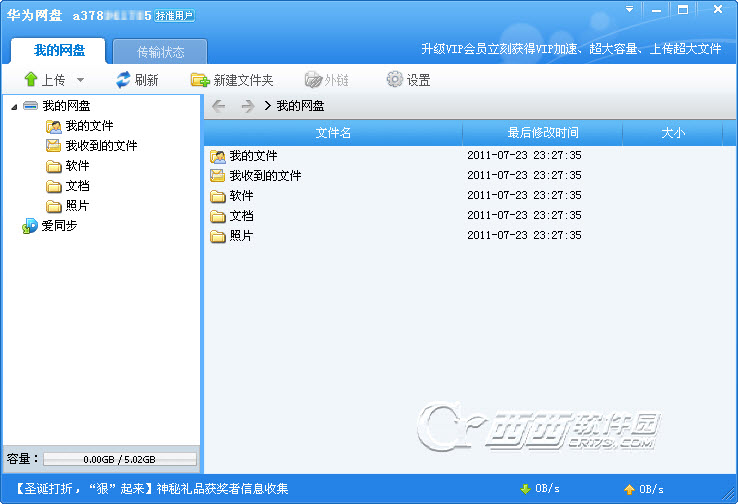
Task: Select 我的文件 icon in file list
Action: (218, 156)
